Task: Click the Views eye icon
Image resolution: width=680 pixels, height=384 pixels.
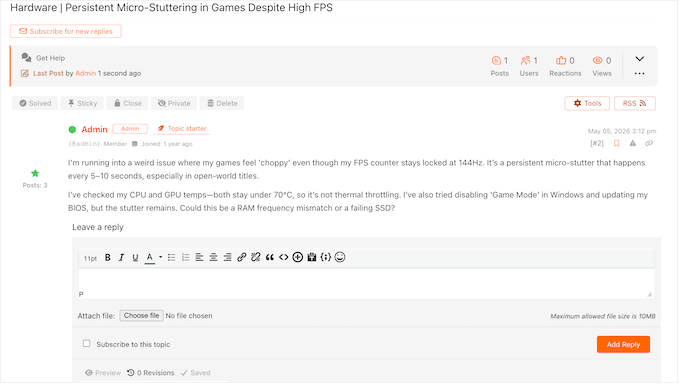Action: (598, 61)
